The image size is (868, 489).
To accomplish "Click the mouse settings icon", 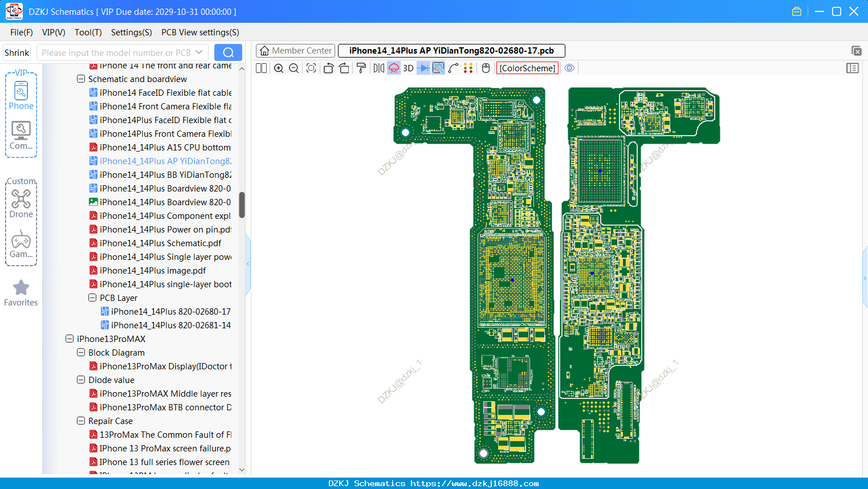I will tap(486, 68).
